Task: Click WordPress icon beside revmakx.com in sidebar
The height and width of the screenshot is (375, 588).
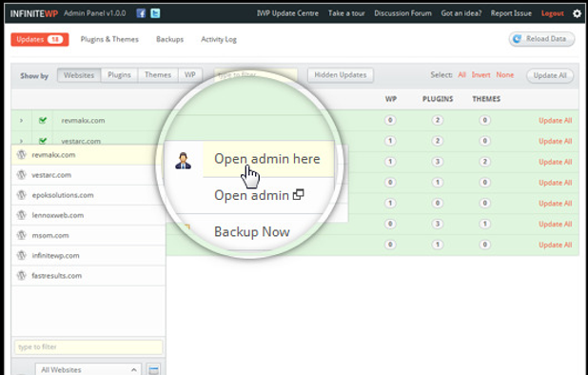Action: click(x=21, y=155)
